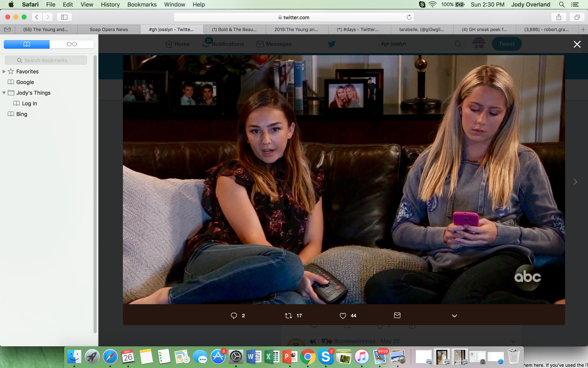The image size is (588, 368).
Task: Open the profile avatar menu
Action: click(x=478, y=43)
